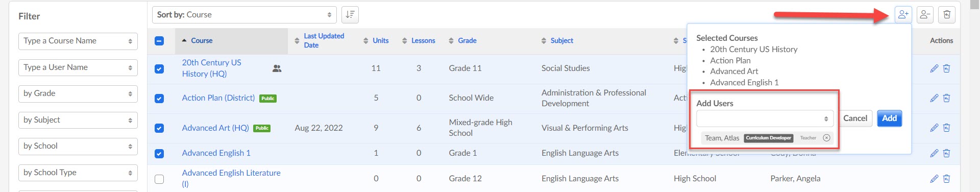
Task: Edit Advanced English Literature with pencil icon
Action: 934,179
